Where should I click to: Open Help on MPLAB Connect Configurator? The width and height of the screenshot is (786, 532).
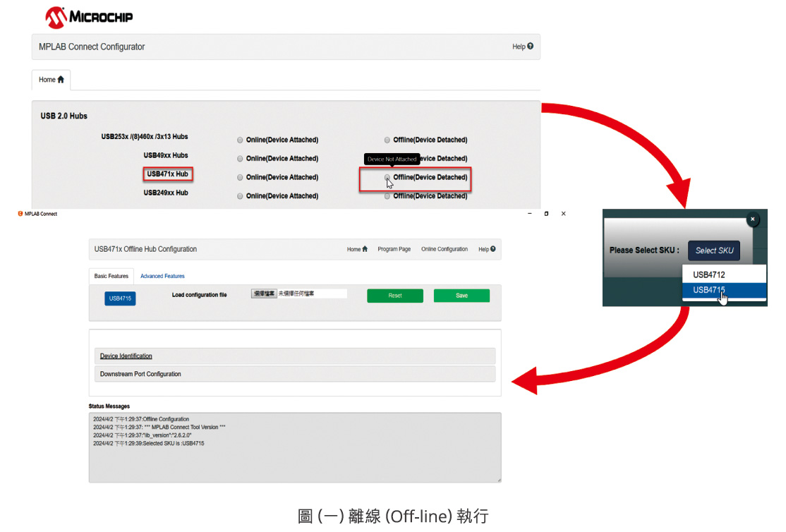pos(522,46)
